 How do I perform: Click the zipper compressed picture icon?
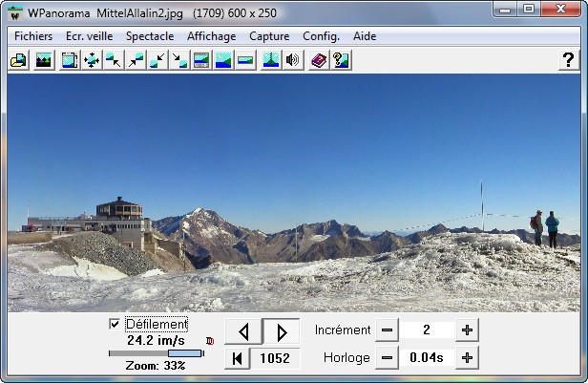pyautogui.click(x=271, y=60)
